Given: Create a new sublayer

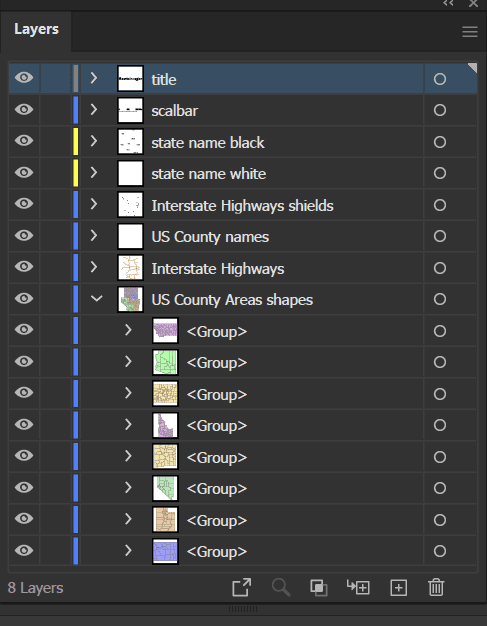Looking at the screenshot, I should [358, 587].
